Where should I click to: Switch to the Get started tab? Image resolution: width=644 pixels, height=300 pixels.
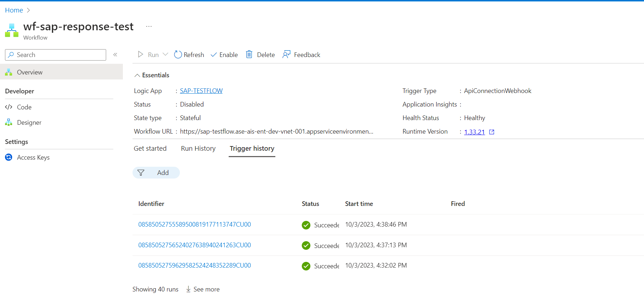coord(150,149)
